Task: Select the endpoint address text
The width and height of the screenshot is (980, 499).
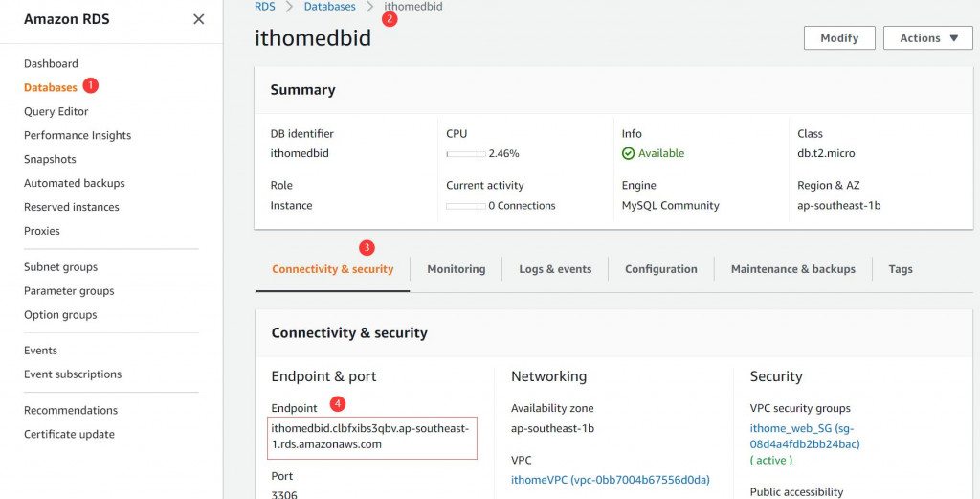Action: tap(369, 436)
